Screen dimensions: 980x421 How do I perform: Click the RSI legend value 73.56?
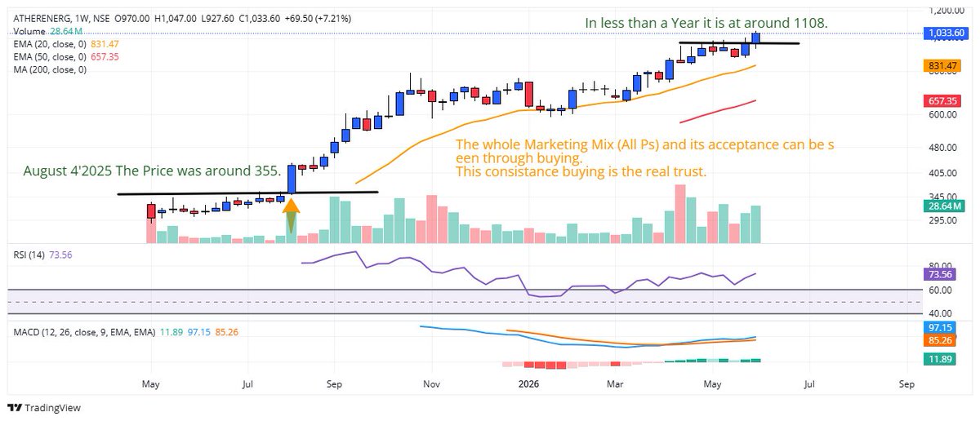pos(62,256)
